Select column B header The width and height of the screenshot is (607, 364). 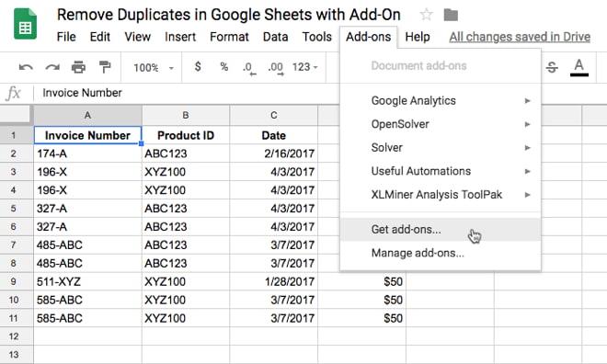pos(186,115)
